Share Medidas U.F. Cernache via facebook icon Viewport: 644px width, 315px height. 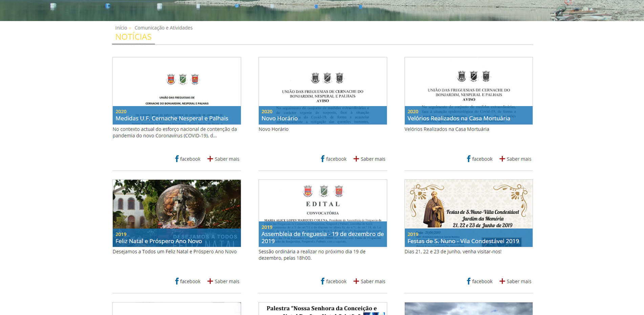(x=177, y=159)
